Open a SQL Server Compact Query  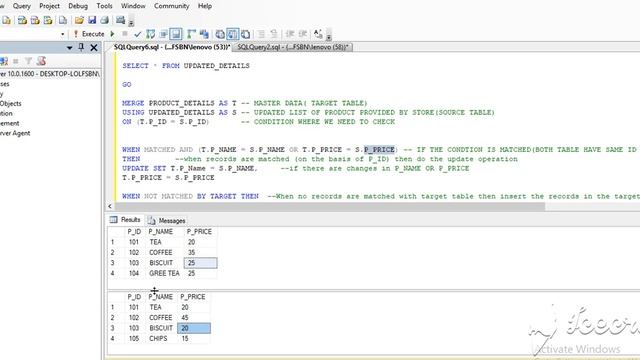(x=63, y=20)
